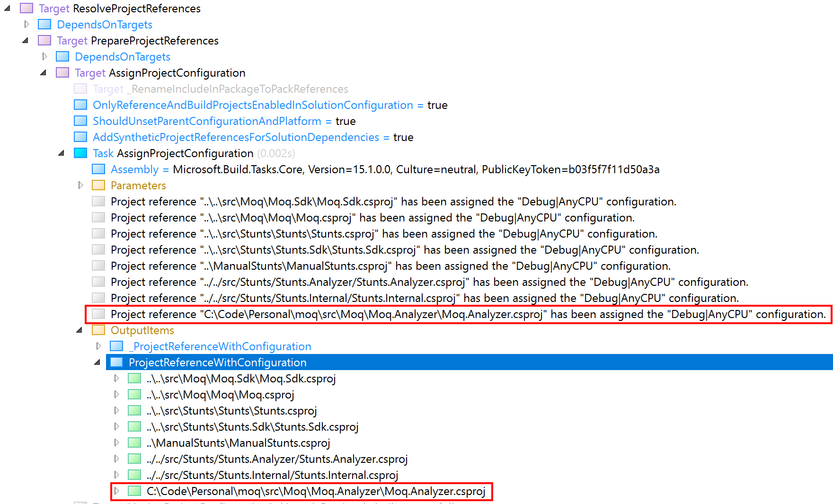Image resolution: width=833 pixels, height=504 pixels.
Task: Expand Stunts.Sdk.csproj output item
Action: tap(116, 426)
